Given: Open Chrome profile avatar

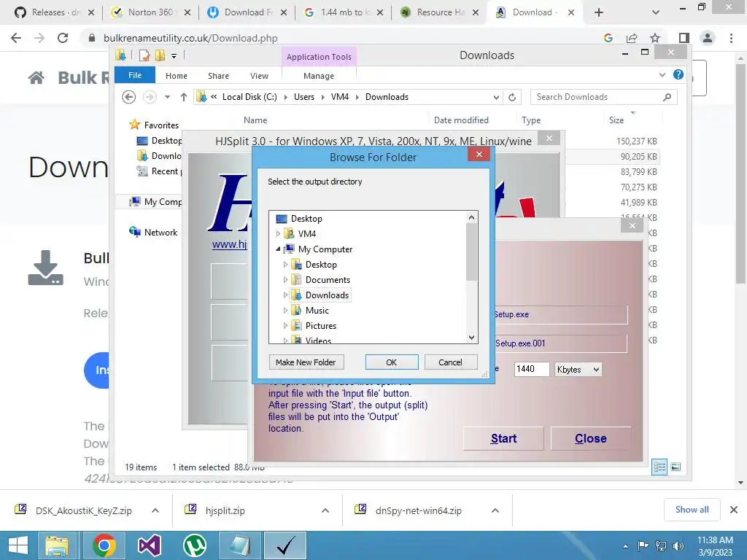Looking at the screenshot, I should point(708,38).
